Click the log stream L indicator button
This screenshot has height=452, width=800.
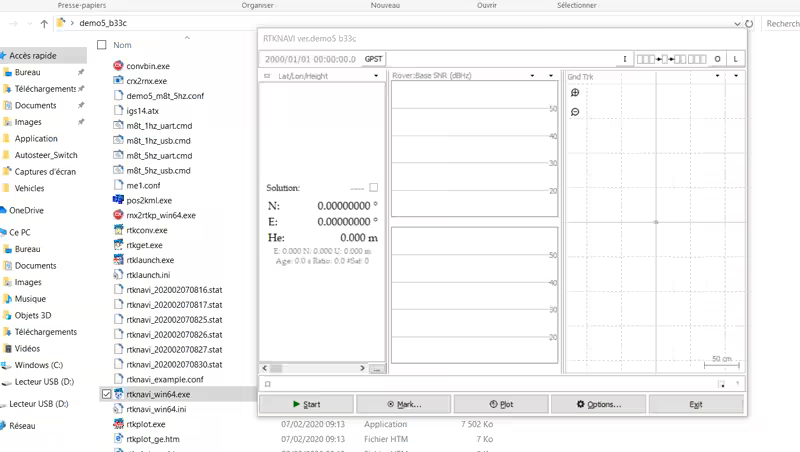[736, 59]
